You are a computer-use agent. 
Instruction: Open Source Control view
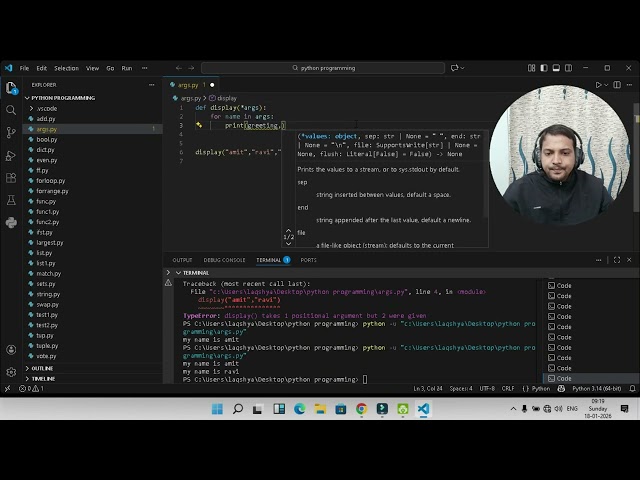(11, 132)
